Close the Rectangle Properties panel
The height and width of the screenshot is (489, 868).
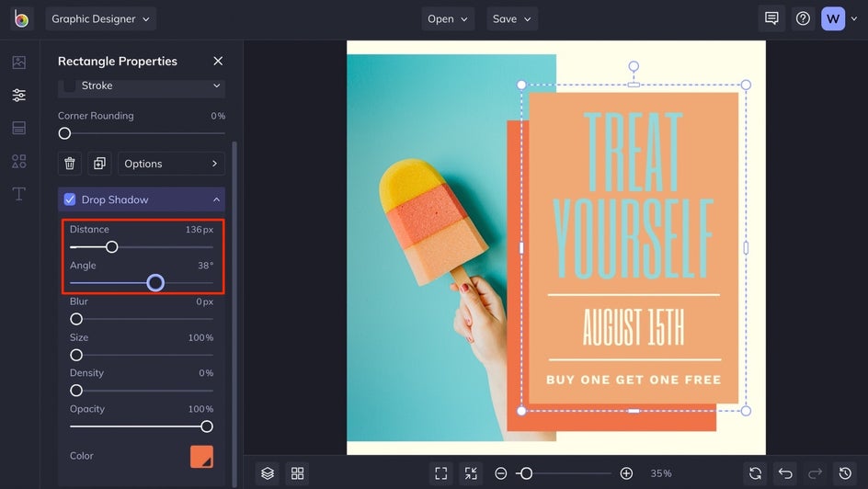tap(218, 61)
